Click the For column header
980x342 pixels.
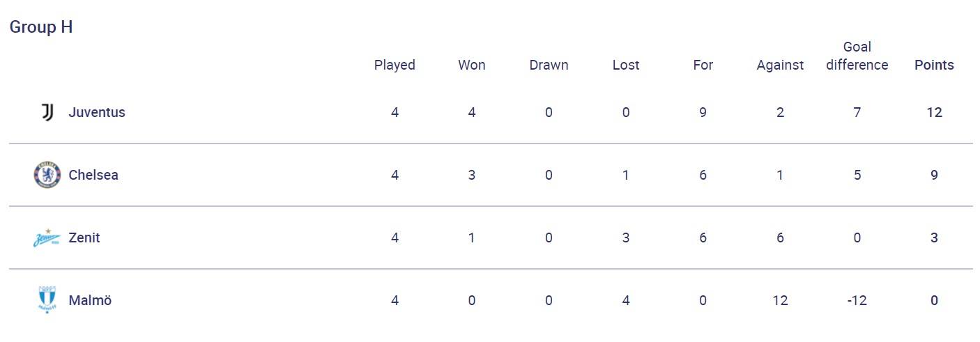point(703,65)
